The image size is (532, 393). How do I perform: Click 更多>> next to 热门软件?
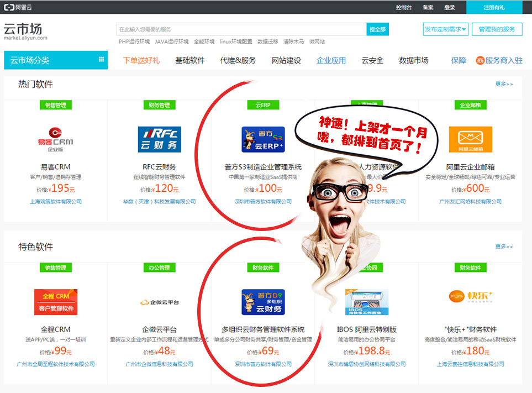click(504, 84)
